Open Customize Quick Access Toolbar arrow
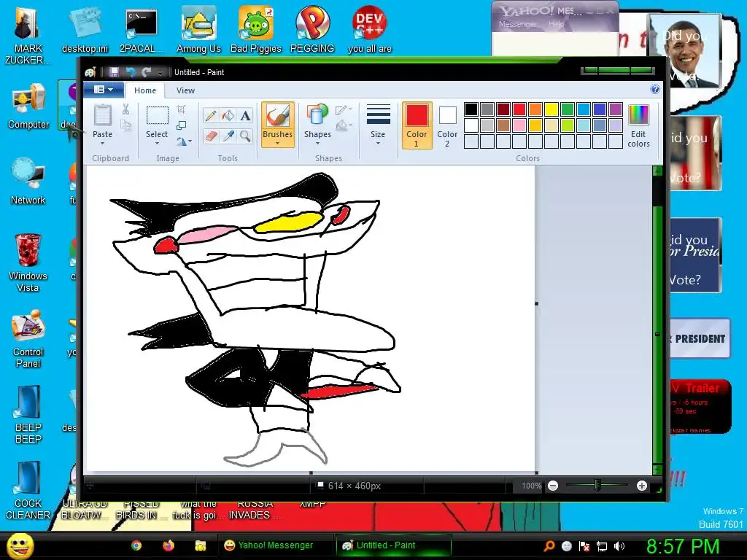747x560 pixels. [x=160, y=72]
